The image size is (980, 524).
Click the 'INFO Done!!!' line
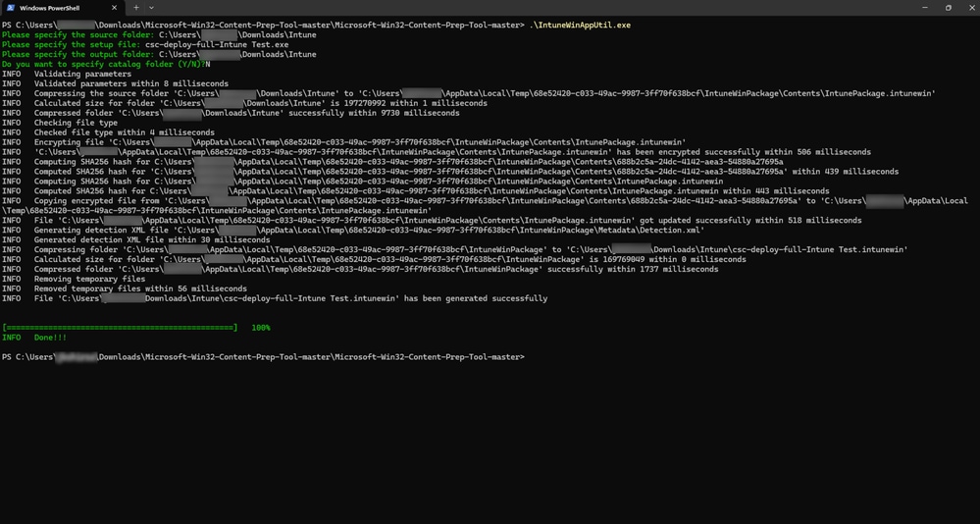(x=34, y=338)
